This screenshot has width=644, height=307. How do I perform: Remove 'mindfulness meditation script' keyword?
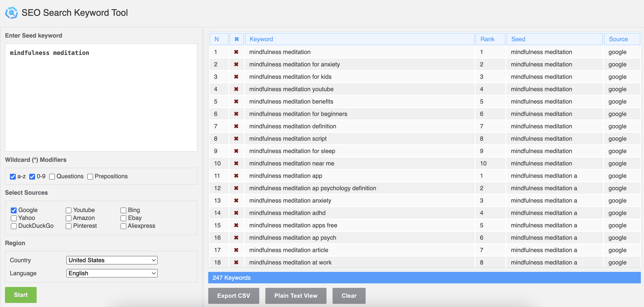[236, 139]
